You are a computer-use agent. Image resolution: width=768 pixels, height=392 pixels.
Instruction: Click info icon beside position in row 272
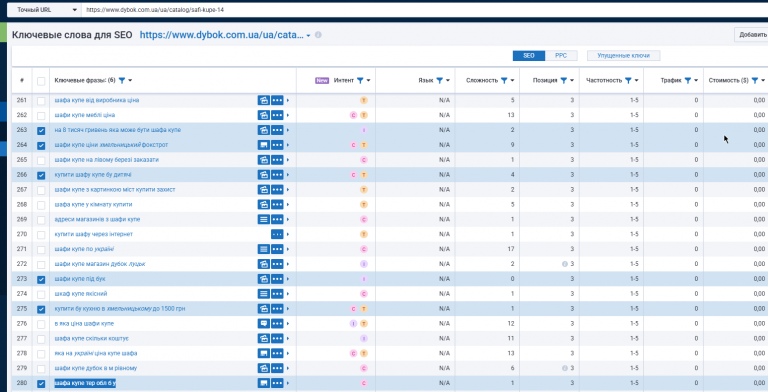pos(565,264)
